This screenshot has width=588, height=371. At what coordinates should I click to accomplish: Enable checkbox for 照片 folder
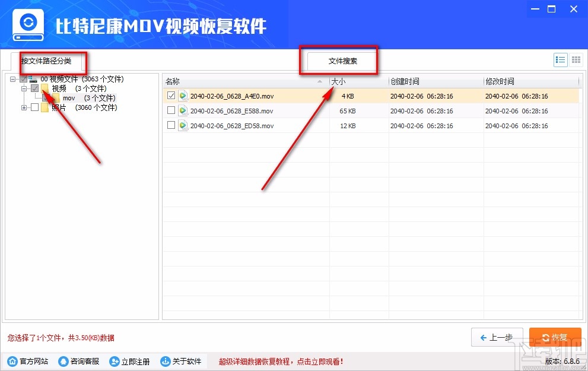point(34,107)
